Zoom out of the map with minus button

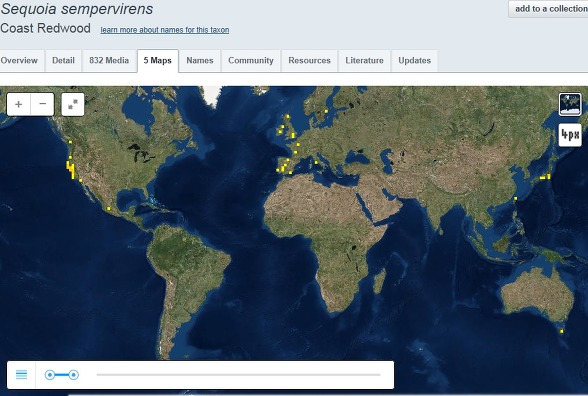tap(42, 104)
